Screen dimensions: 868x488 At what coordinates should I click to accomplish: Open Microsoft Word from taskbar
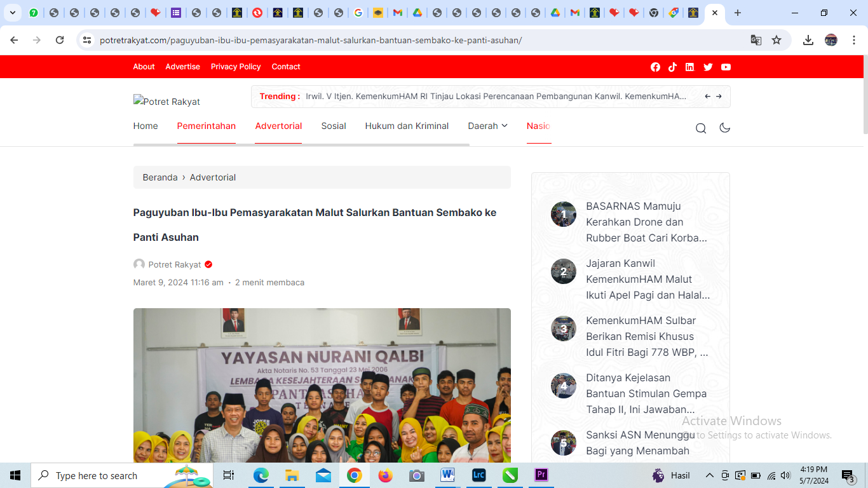[x=447, y=475]
